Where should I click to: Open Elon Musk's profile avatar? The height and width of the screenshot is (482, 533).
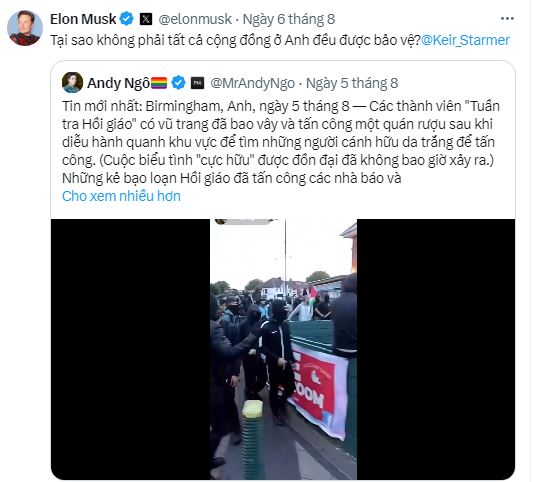click(x=25, y=28)
